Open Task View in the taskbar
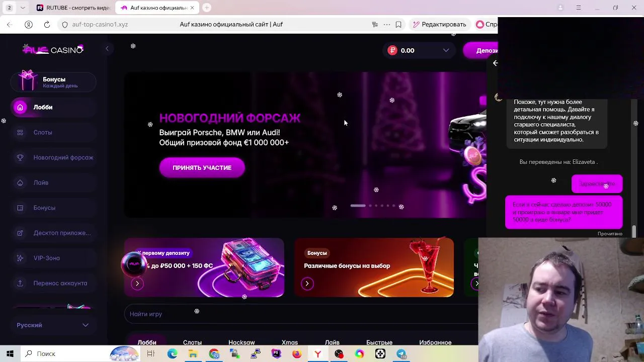The image size is (644, 362). [151, 353]
